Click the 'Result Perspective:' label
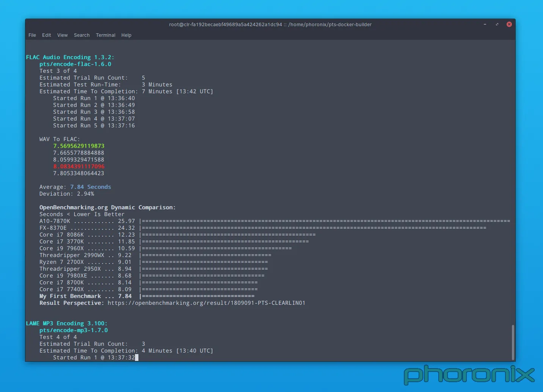This screenshot has height=392, width=543. (72, 303)
